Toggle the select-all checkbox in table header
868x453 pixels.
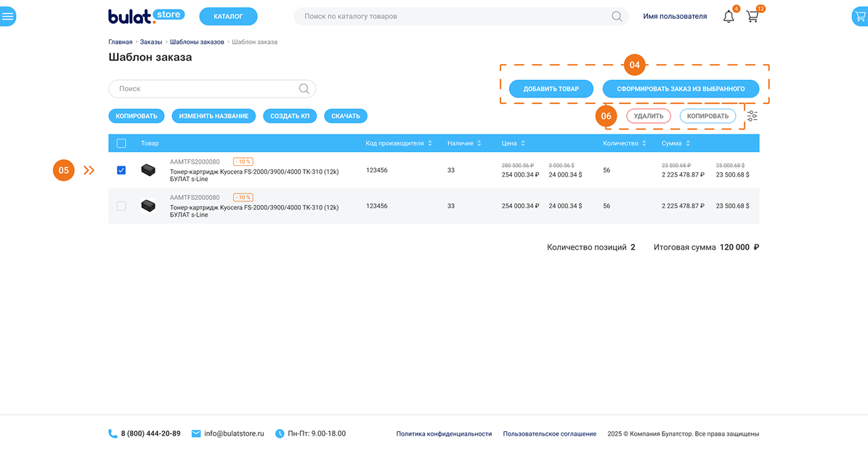pos(121,143)
